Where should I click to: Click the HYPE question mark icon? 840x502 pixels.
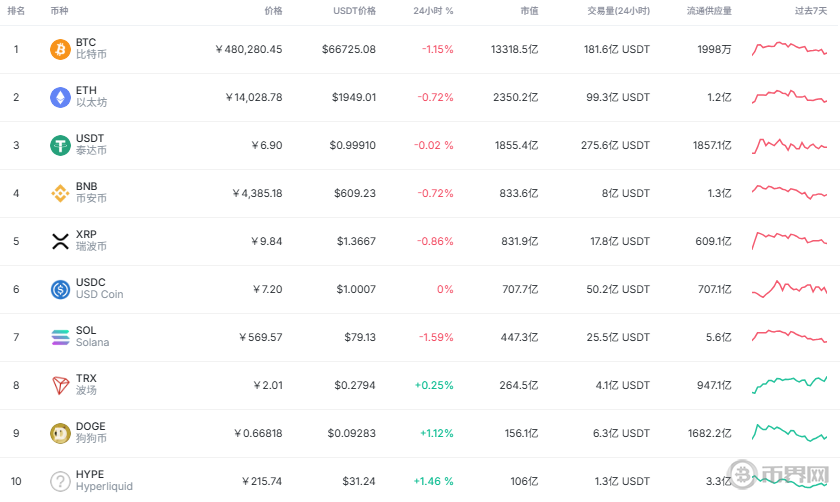[x=61, y=481]
